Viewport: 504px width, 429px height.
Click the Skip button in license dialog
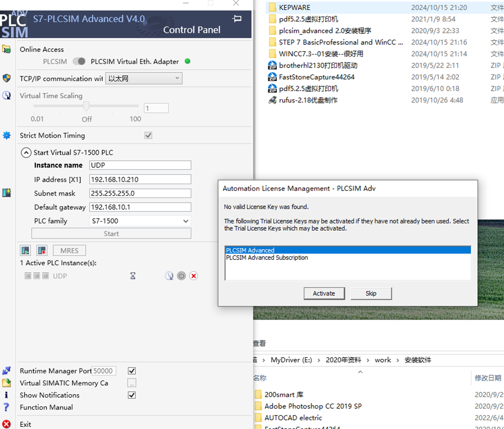(371, 293)
